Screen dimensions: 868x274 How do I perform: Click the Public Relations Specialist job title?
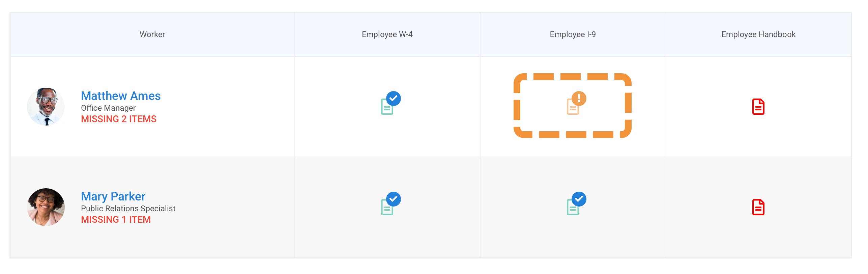click(x=128, y=209)
